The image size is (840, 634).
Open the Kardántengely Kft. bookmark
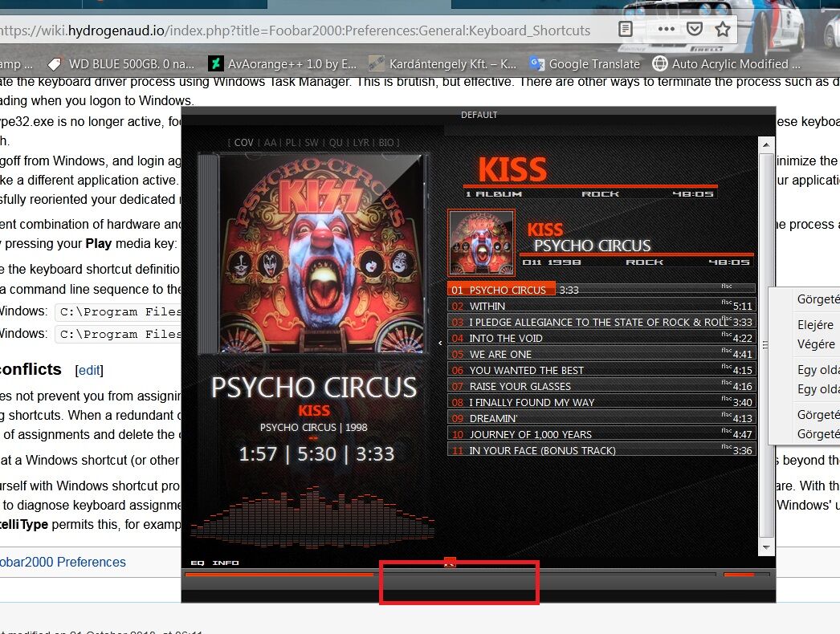pos(443,63)
